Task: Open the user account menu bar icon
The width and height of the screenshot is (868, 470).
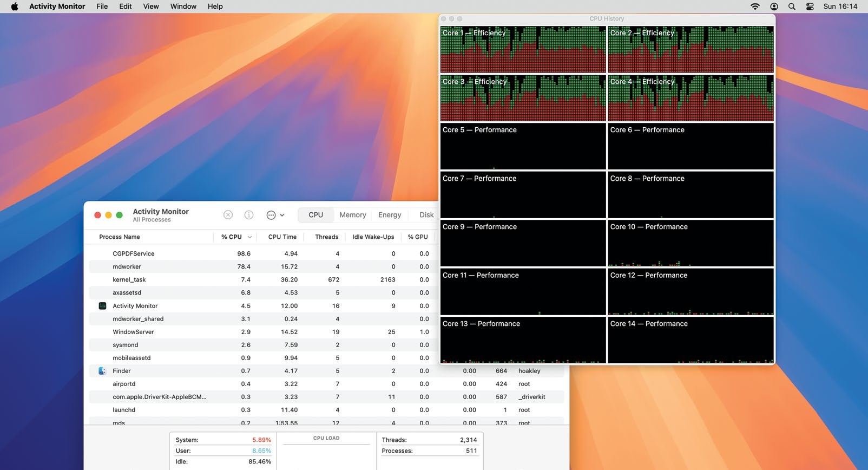Action: 774,6
